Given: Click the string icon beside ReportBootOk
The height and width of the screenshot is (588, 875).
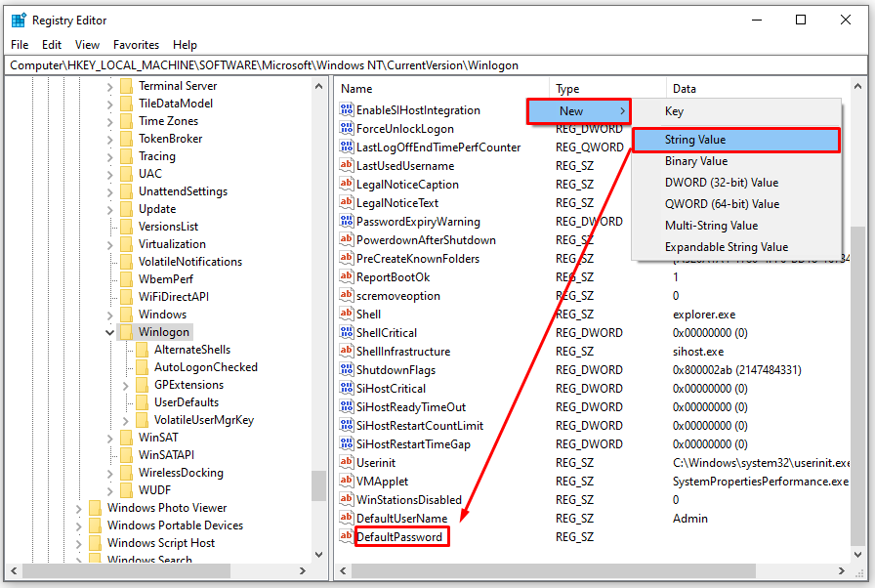Looking at the screenshot, I should click(x=346, y=276).
